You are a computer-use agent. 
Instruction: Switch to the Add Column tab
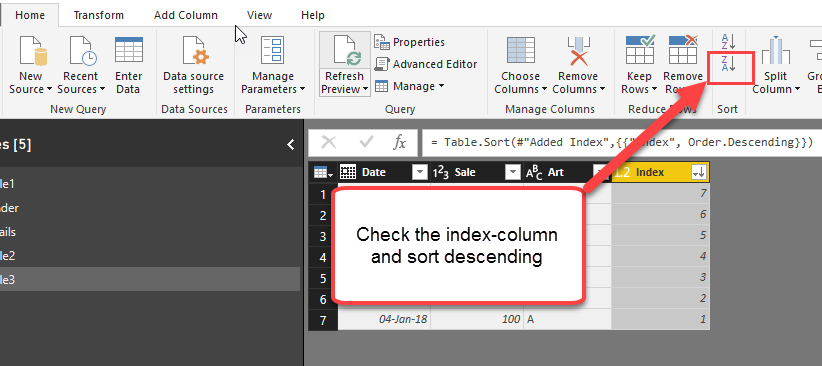coord(186,15)
